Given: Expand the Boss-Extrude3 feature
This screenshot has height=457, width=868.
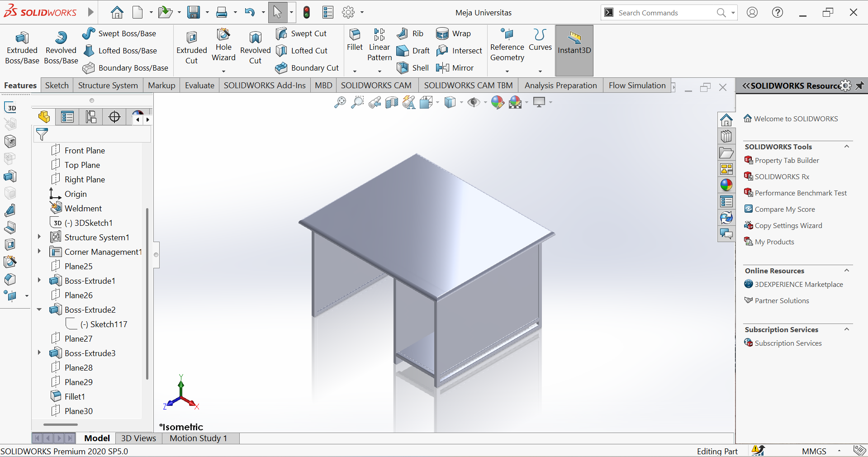Looking at the screenshot, I should tap(39, 352).
